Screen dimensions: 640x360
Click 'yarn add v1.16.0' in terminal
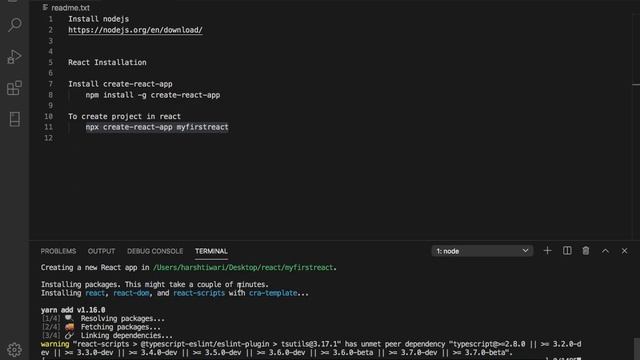(x=73, y=310)
